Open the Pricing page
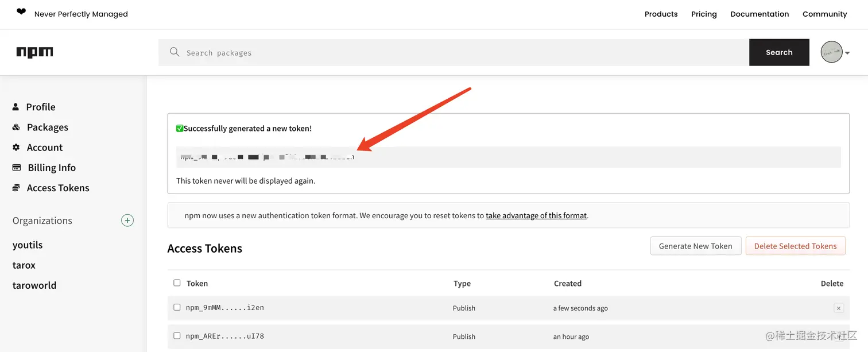The width and height of the screenshot is (868, 352). pos(704,14)
